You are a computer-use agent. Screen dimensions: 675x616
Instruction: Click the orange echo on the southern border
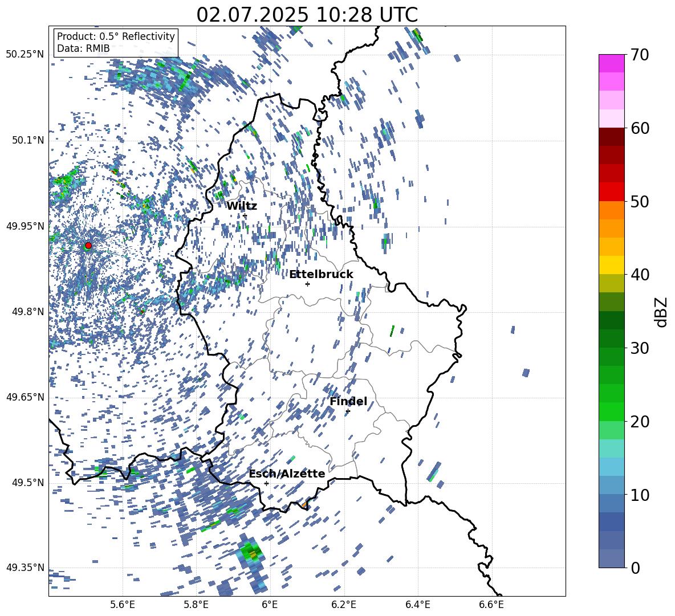[304, 504]
